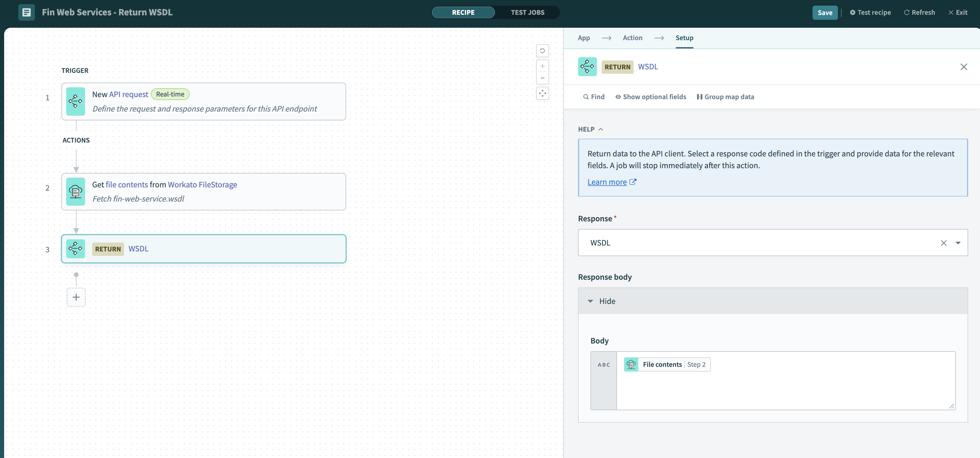
Task: Show optional fields toggle
Action: coord(651,97)
